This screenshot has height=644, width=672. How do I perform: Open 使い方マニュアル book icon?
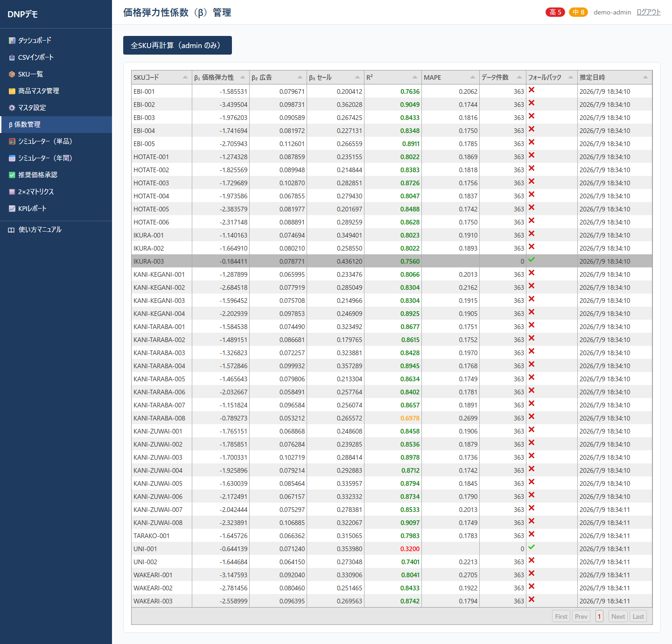point(11,230)
